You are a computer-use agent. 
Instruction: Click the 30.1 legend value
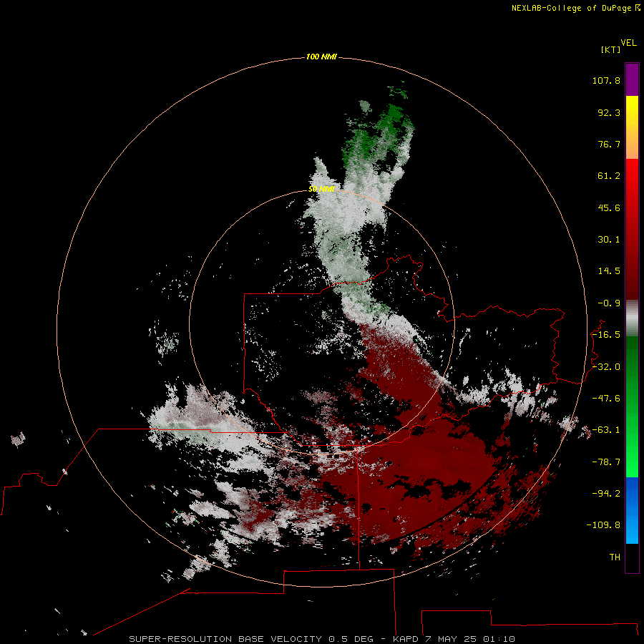609,240
